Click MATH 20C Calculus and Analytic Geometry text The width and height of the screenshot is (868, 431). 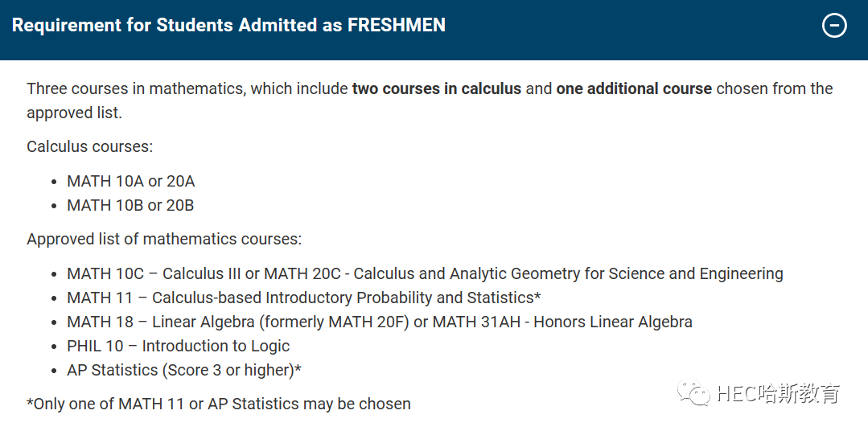pyautogui.click(x=524, y=274)
